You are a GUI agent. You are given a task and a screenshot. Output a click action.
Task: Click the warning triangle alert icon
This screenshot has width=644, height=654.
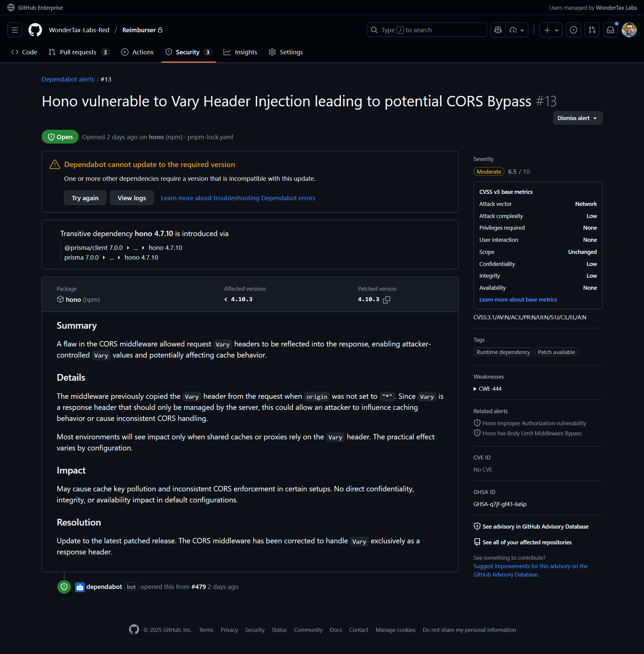click(x=55, y=165)
